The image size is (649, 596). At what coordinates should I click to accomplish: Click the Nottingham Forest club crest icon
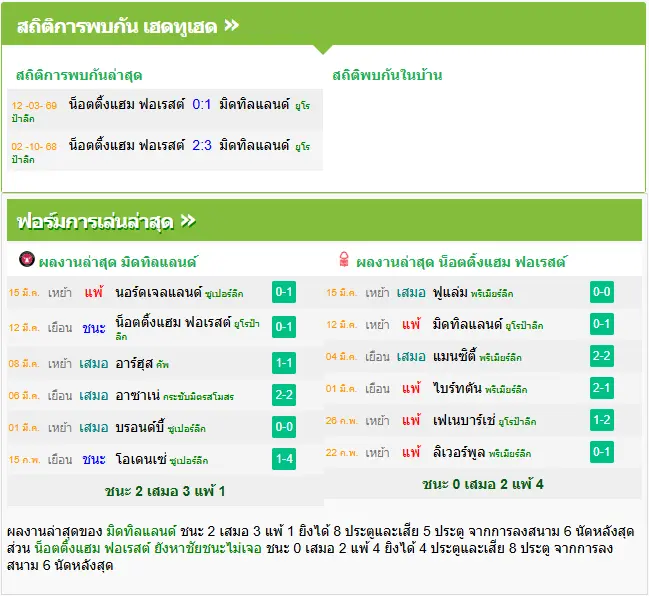(344, 260)
